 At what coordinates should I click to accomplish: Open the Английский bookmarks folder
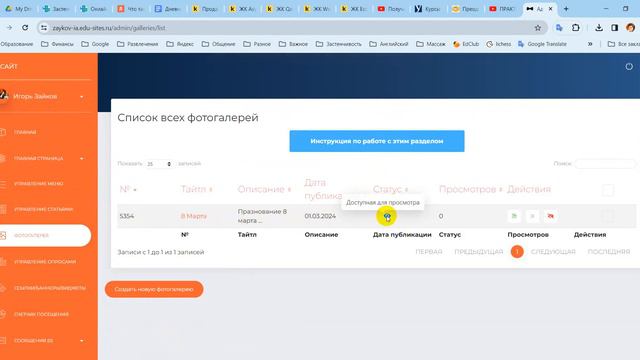389,44
